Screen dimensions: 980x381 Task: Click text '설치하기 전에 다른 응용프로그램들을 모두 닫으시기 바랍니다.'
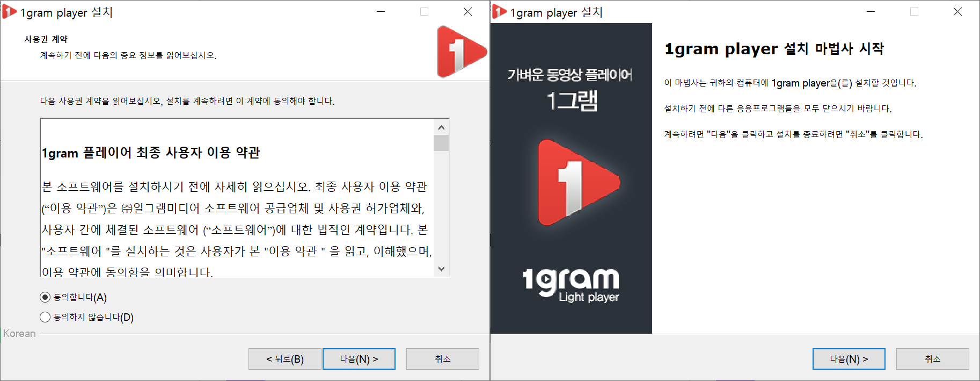click(x=778, y=109)
